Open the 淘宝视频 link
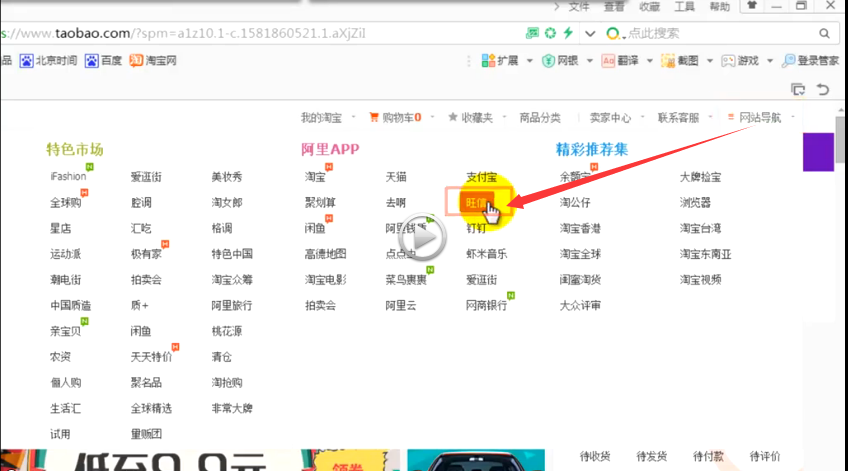This screenshot has height=471, width=848. (x=700, y=280)
